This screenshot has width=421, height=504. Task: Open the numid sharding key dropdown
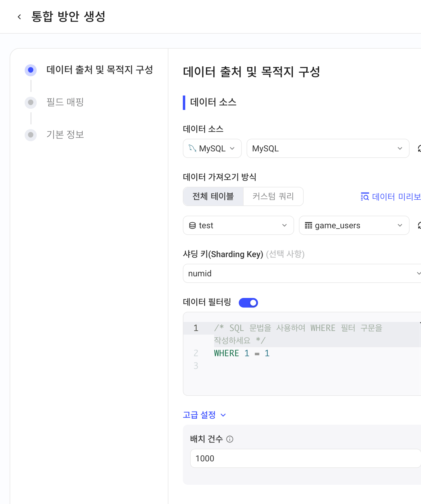pos(302,273)
